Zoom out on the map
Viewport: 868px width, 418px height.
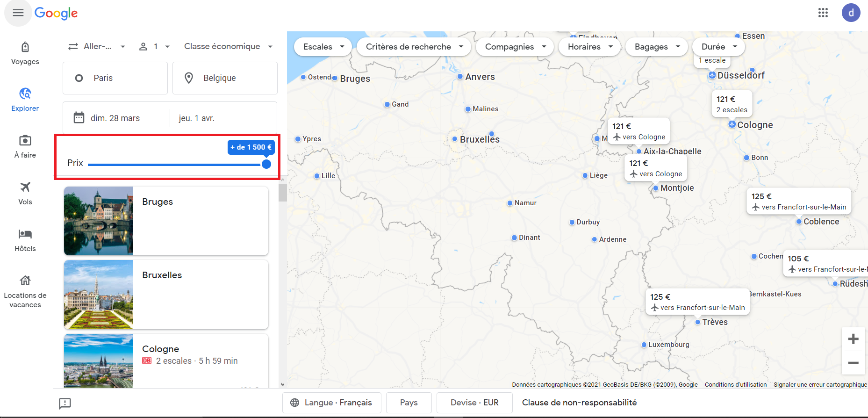pyautogui.click(x=853, y=363)
